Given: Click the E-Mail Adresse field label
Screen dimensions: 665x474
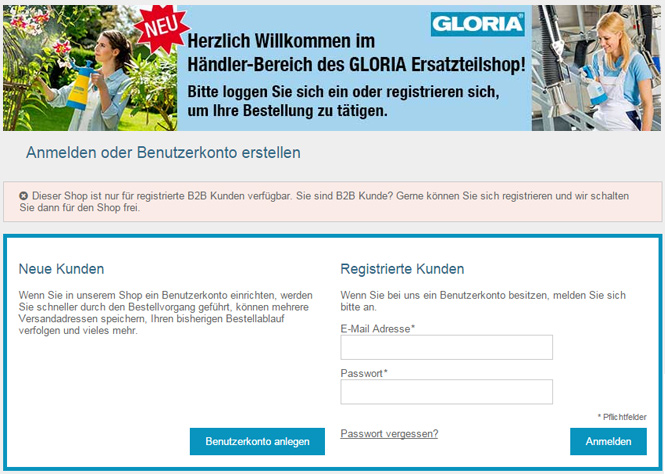Looking at the screenshot, I should (x=377, y=329).
